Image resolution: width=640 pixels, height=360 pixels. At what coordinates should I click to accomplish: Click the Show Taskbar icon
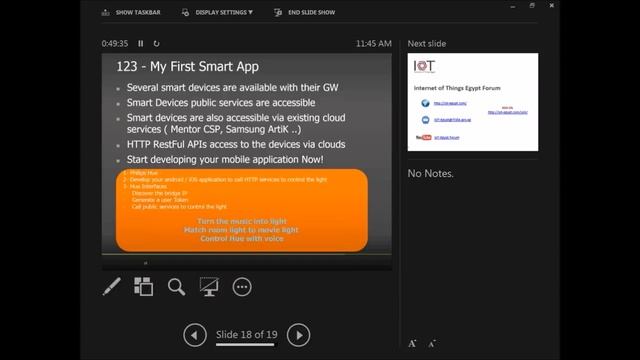106,13
